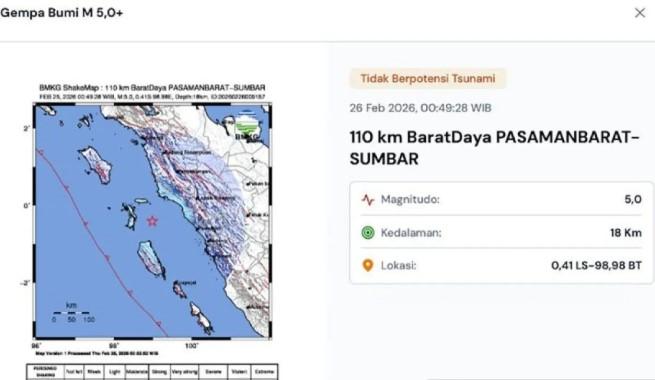Viewport: 655px width, 380px height.
Task: Click the orange Lokasi pin icon
Action: 368,265
